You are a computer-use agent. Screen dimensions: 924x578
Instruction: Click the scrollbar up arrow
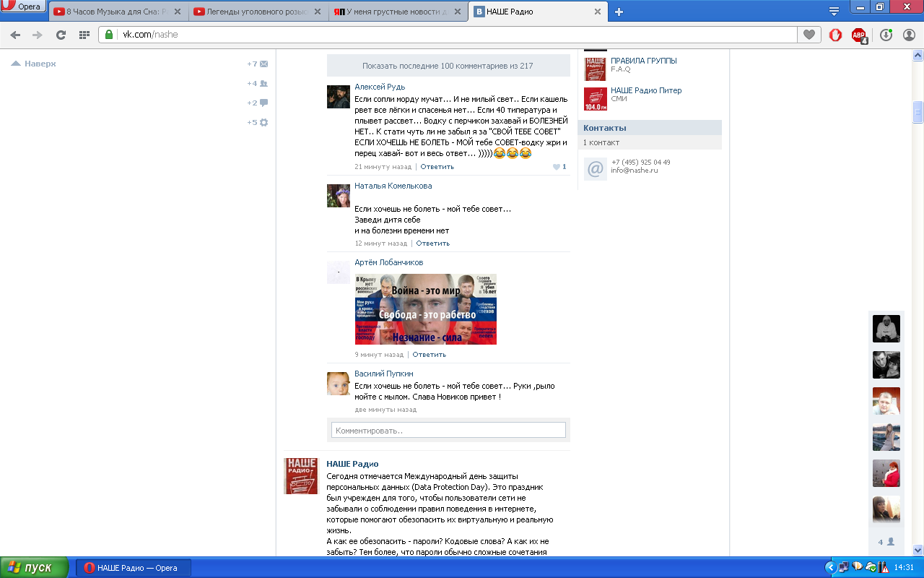point(918,55)
